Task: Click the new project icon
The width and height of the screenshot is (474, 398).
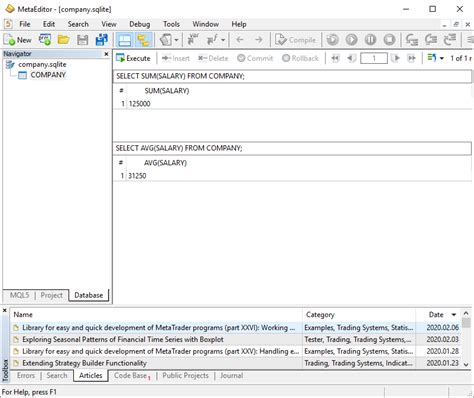Action: coord(45,40)
